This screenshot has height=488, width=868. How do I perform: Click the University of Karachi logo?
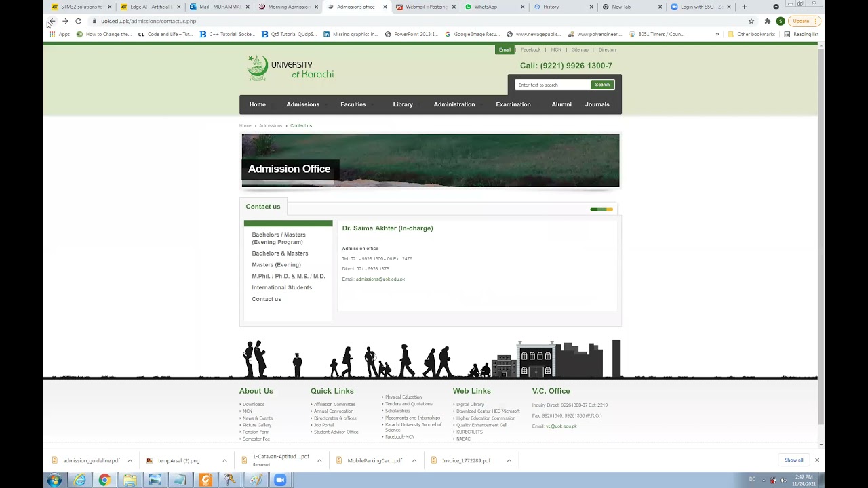pyautogui.click(x=290, y=68)
